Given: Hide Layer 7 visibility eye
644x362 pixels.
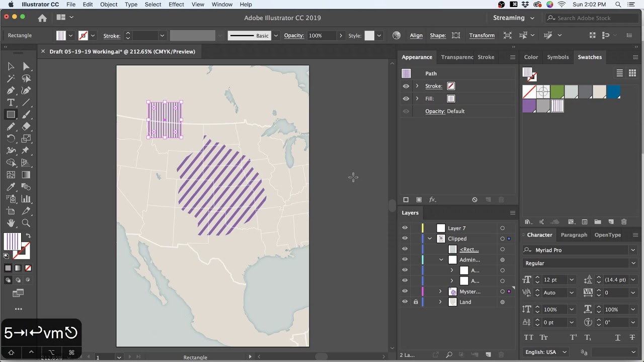Looking at the screenshot, I should [405, 228].
